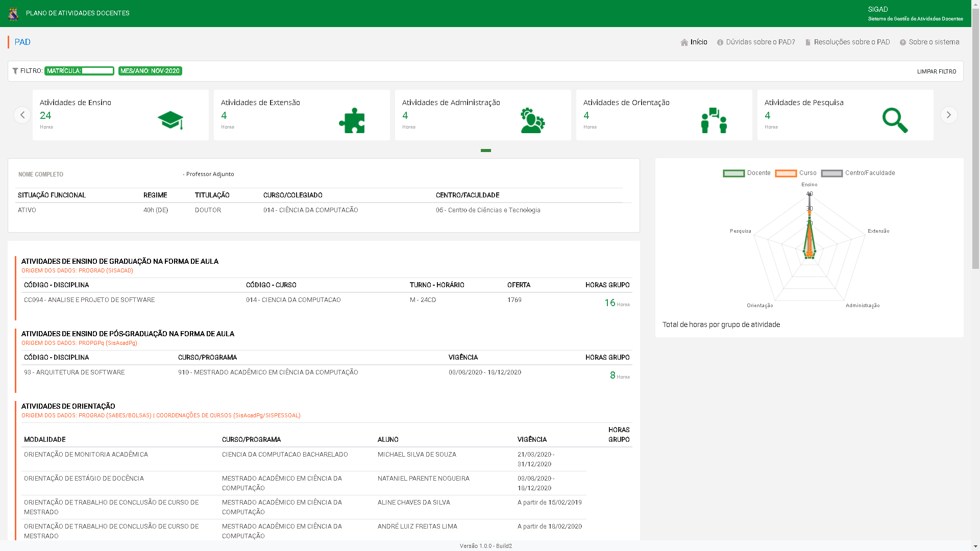
Task: Click the question icon beside Sobre
Action: [903, 42]
